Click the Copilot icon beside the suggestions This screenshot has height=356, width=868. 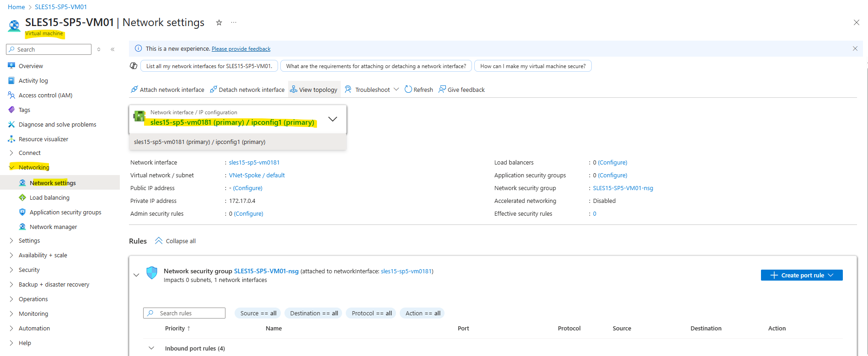pos(134,66)
